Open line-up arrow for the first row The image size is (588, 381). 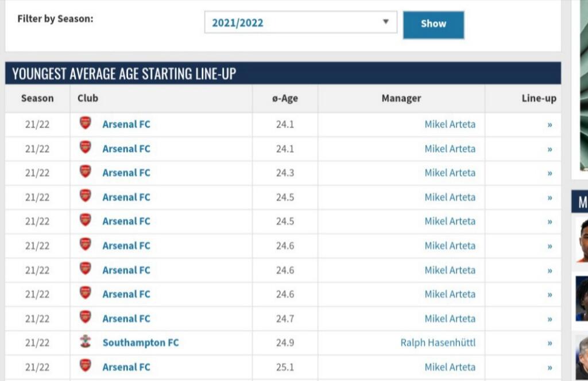[x=550, y=124]
